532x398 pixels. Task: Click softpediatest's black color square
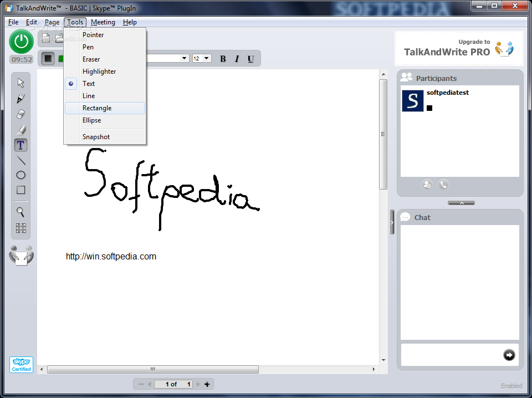click(x=429, y=108)
